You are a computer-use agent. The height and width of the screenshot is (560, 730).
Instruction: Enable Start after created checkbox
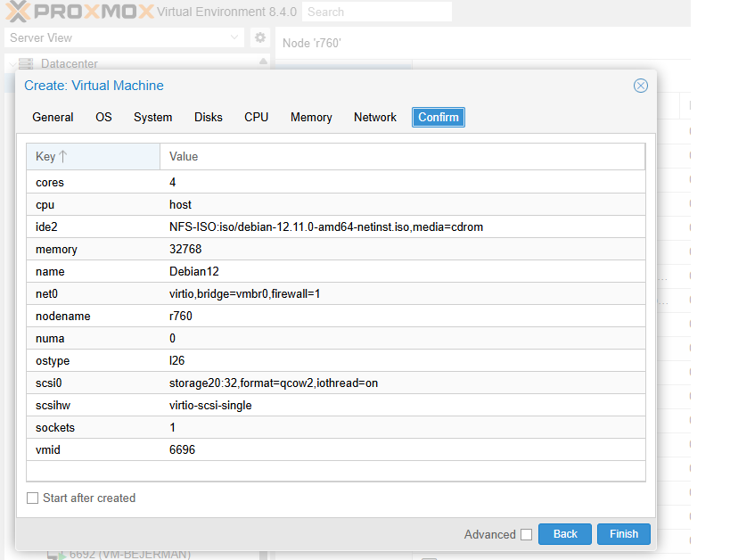click(x=33, y=498)
